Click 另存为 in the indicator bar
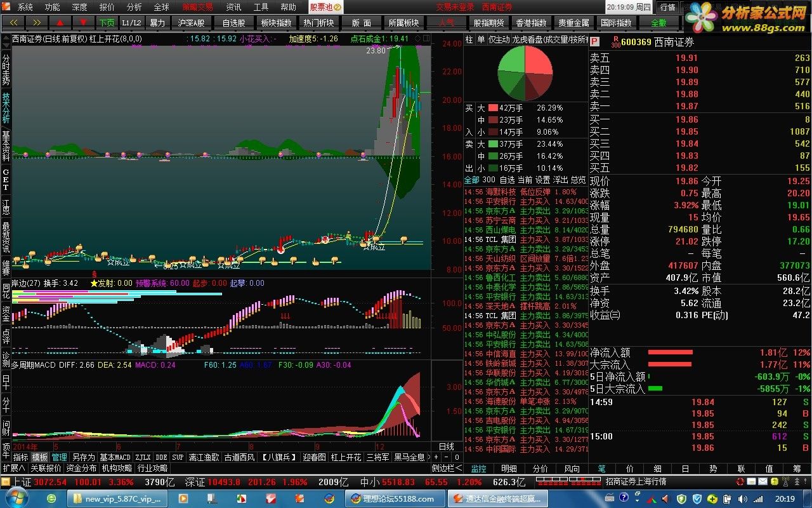 (84, 457)
